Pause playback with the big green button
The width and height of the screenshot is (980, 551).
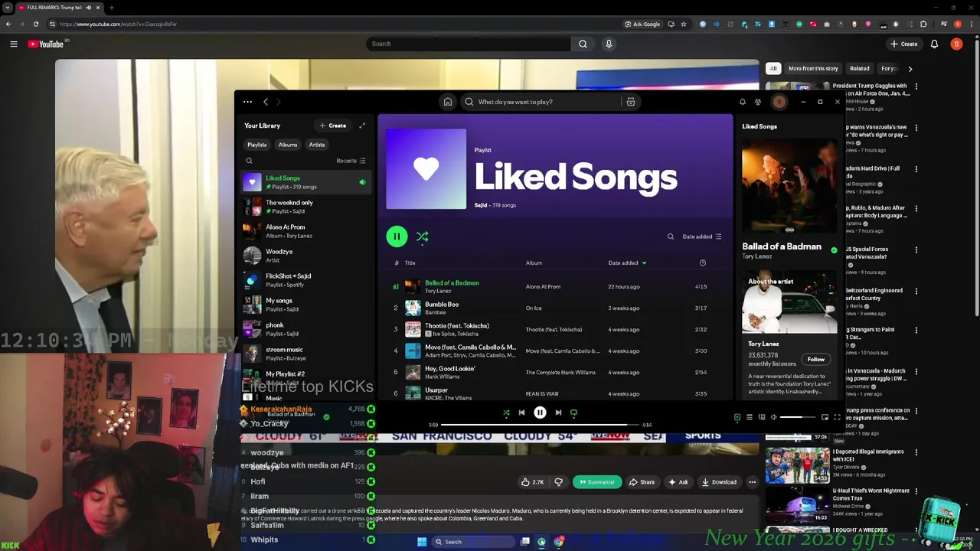(x=397, y=236)
